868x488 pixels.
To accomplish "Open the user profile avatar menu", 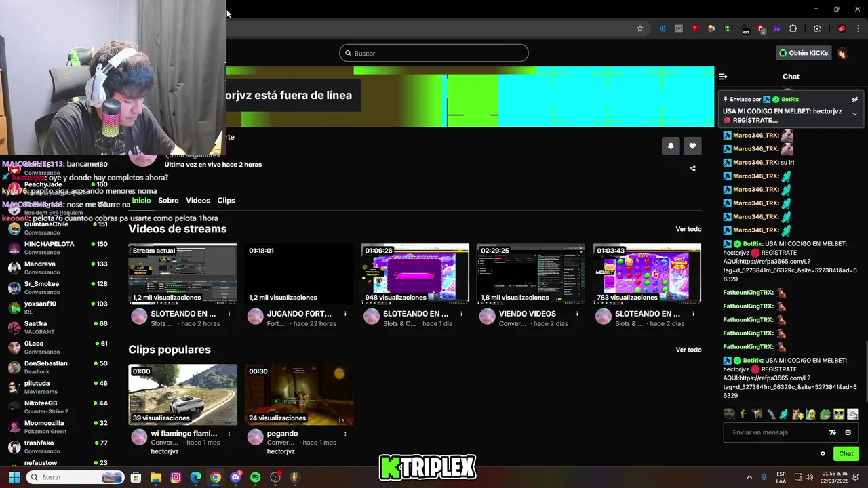I will pos(842,53).
